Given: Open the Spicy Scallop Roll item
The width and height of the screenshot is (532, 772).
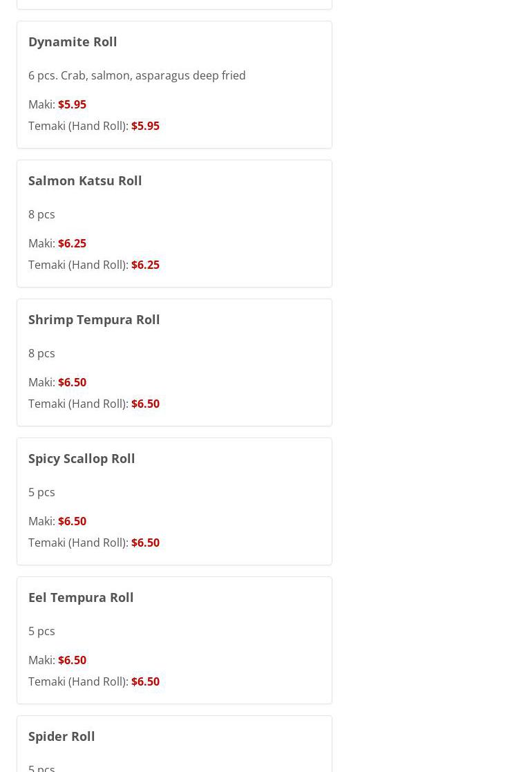Looking at the screenshot, I should 82,458.
